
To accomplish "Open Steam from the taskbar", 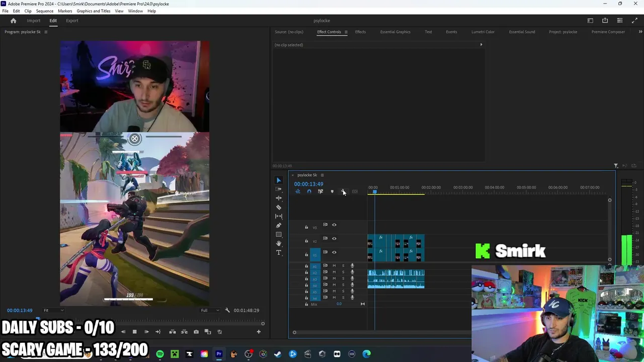I will 278,354.
